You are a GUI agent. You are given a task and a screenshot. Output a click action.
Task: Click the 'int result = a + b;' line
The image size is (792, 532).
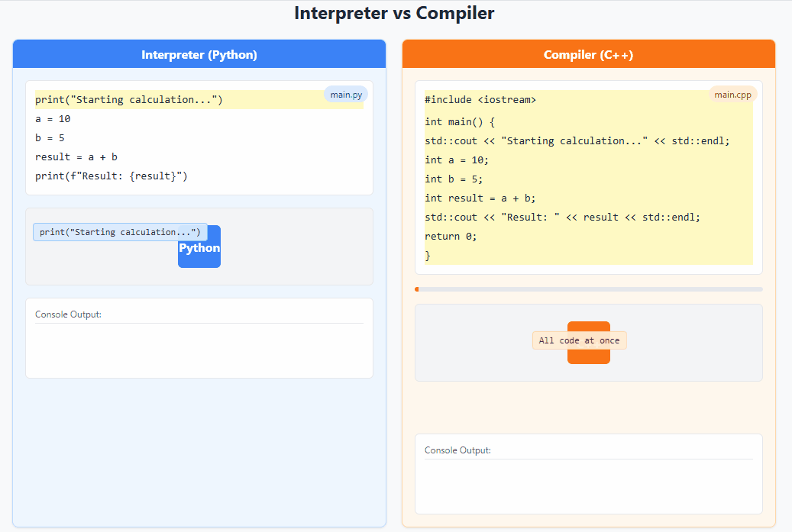(x=588, y=198)
